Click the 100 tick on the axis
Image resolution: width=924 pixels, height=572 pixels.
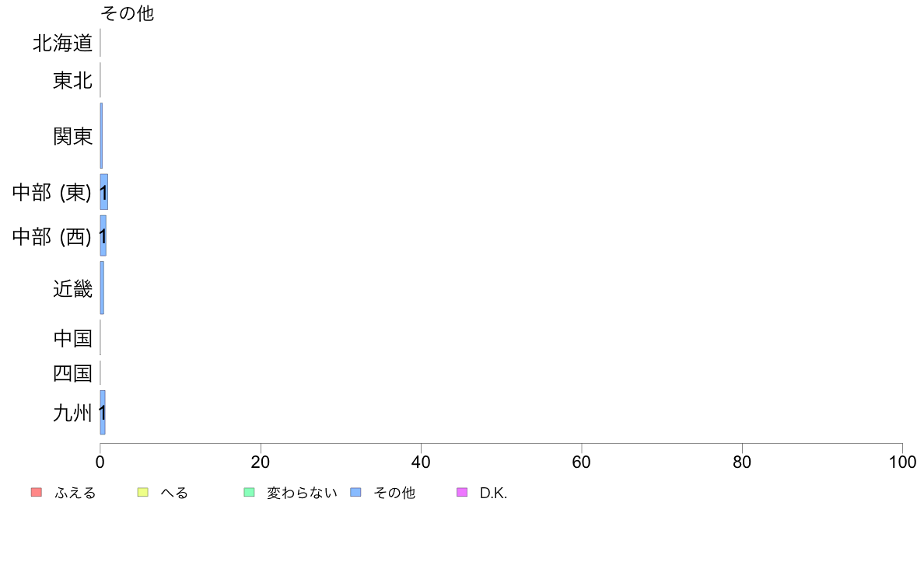coord(902,462)
